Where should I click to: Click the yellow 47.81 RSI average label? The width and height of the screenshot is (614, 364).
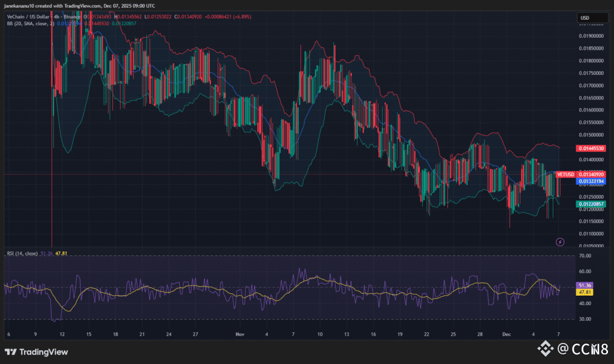pos(584,292)
